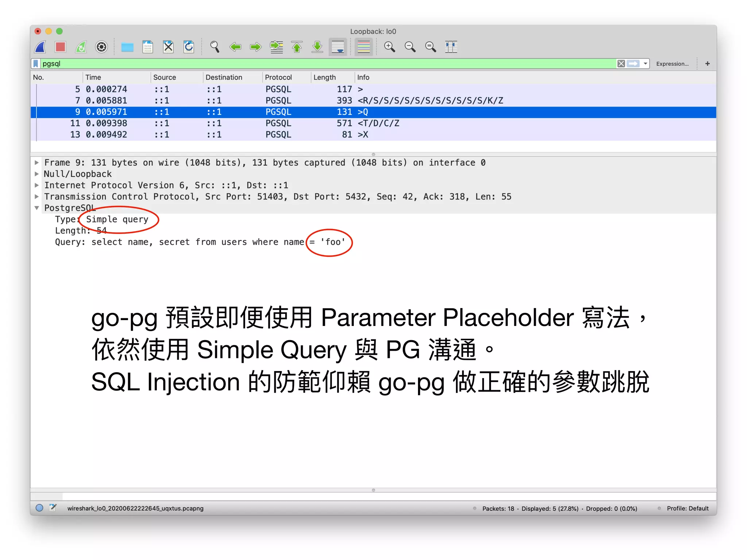The image size is (747, 560).
Task: Toggle auto-scroll during live capture
Action: coord(338,47)
